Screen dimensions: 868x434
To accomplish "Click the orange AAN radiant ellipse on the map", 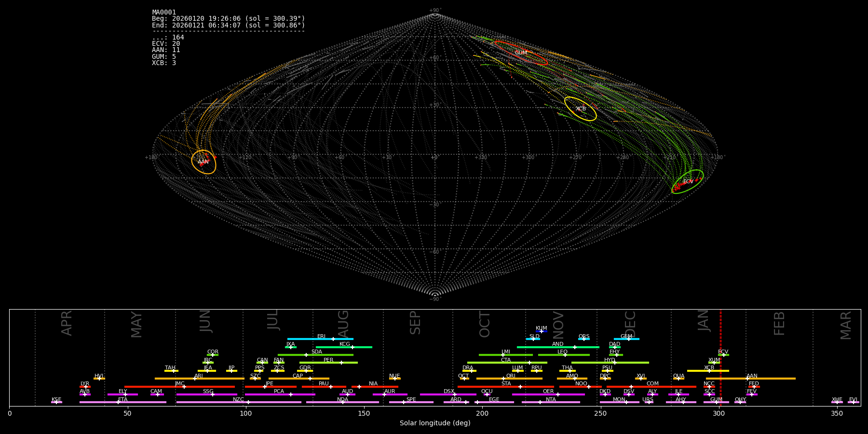I will coord(203,162).
